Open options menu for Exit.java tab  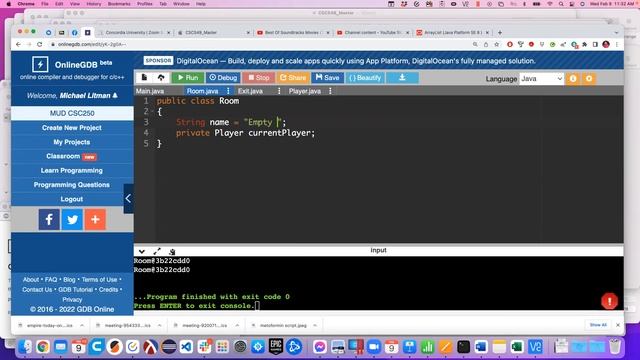[279, 91]
